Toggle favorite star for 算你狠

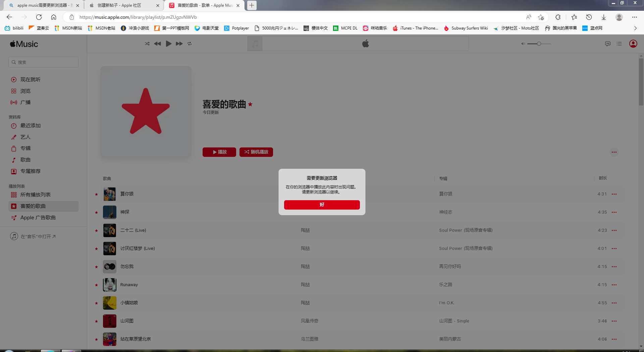[x=97, y=194]
